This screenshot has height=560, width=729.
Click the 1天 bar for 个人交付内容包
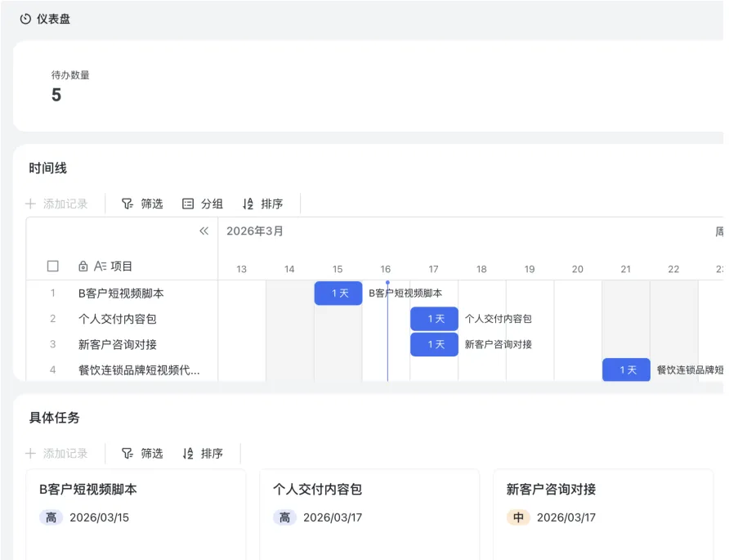tap(434, 319)
